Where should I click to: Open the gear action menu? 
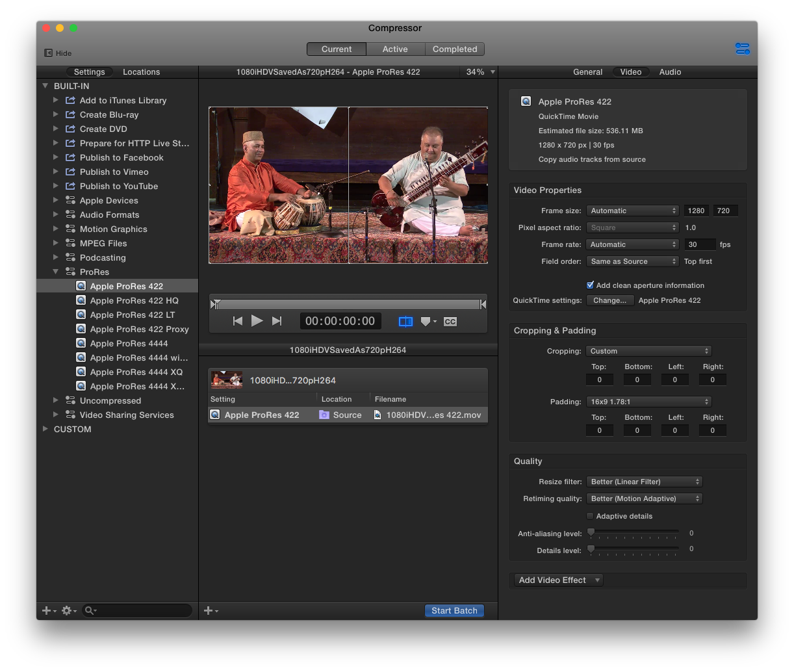tap(69, 611)
